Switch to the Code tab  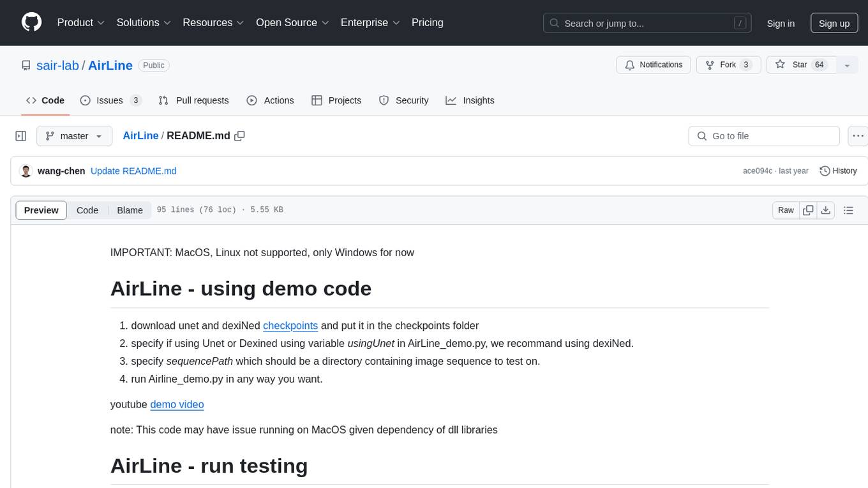coord(45,100)
